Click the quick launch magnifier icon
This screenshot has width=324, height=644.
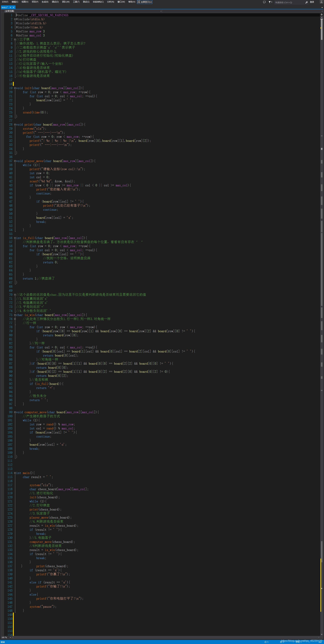tap(306, 2)
